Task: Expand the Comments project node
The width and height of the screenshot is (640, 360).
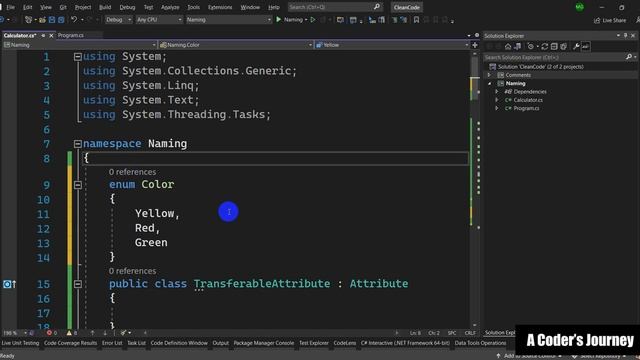Action: (x=489, y=75)
